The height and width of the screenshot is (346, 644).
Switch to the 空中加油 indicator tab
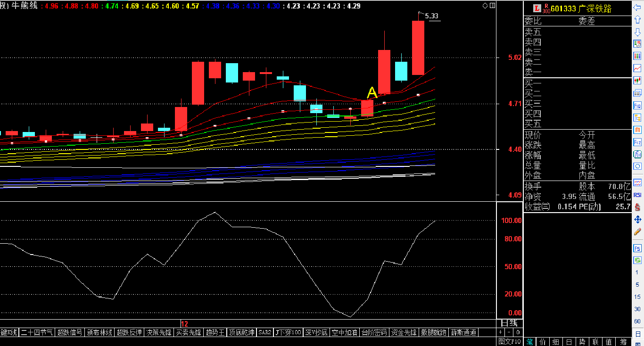pos(344,332)
